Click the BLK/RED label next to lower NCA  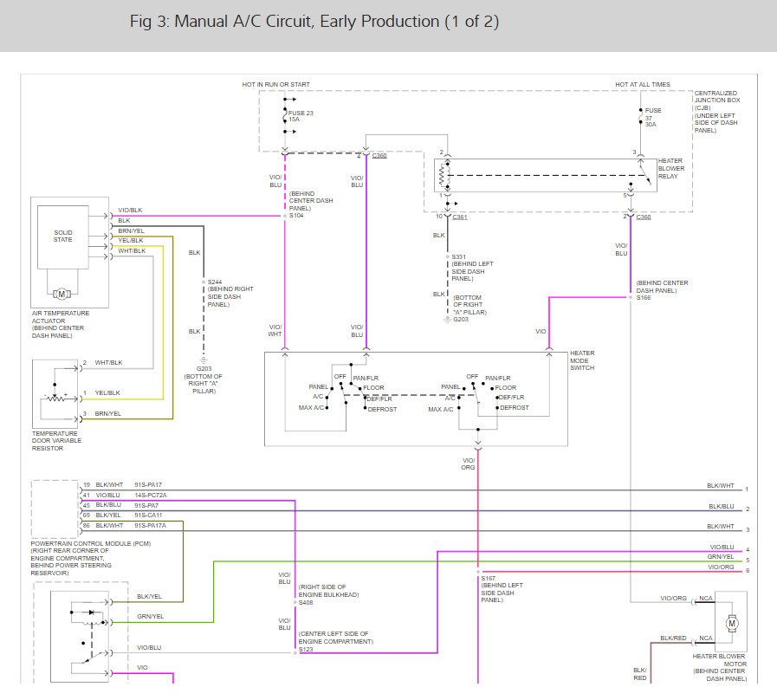click(673, 638)
